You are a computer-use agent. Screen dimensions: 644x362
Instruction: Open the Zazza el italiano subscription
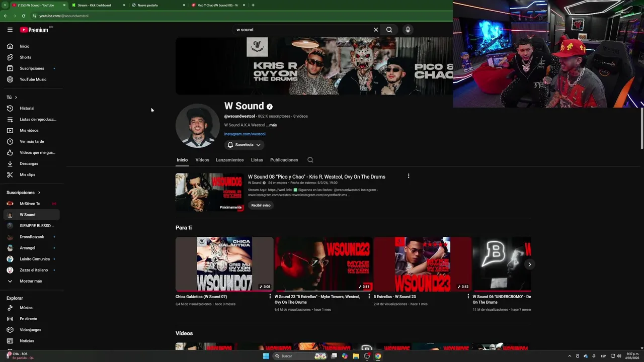point(31,270)
